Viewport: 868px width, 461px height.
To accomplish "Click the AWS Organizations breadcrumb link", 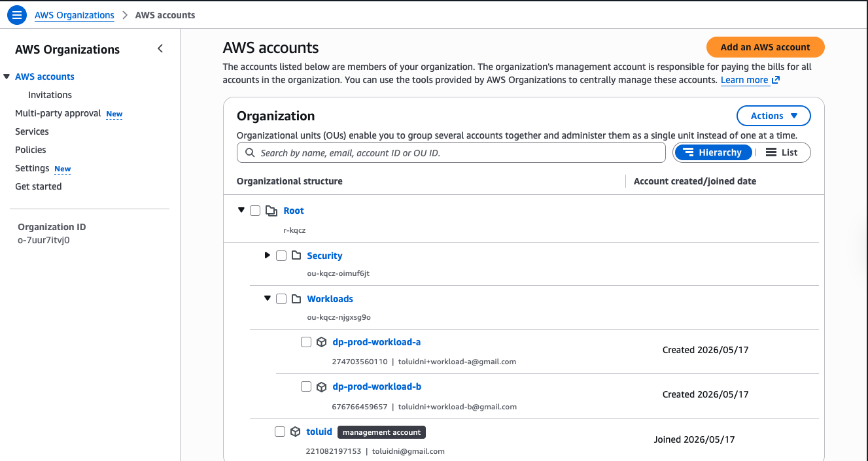I will coord(75,15).
